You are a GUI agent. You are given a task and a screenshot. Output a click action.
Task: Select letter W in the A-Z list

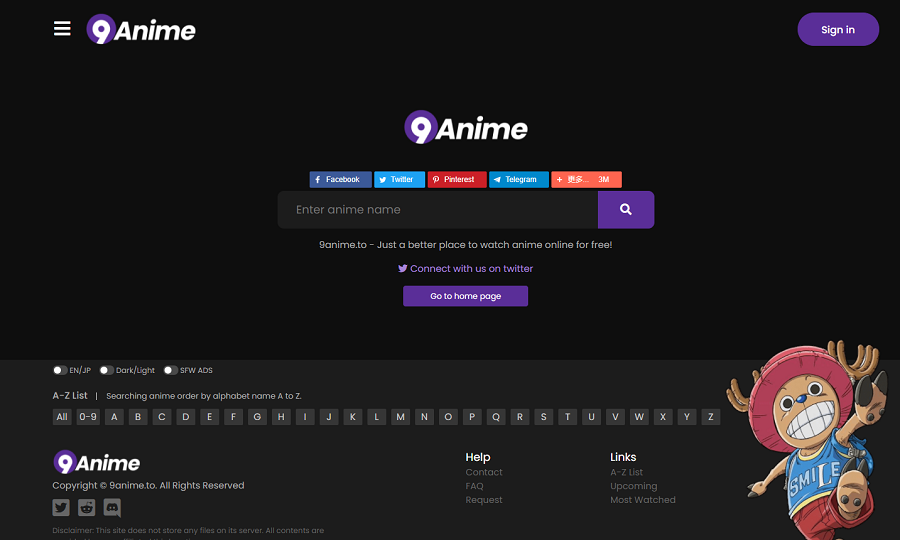tap(639, 417)
